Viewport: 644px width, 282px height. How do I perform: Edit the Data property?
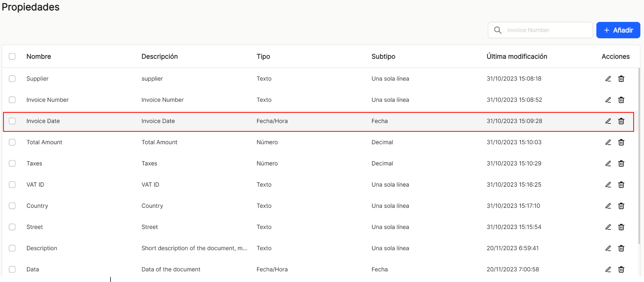click(x=608, y=269)
